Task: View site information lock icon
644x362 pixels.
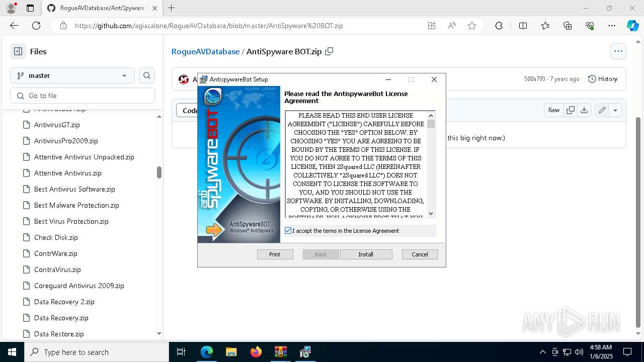Action: 63,26
